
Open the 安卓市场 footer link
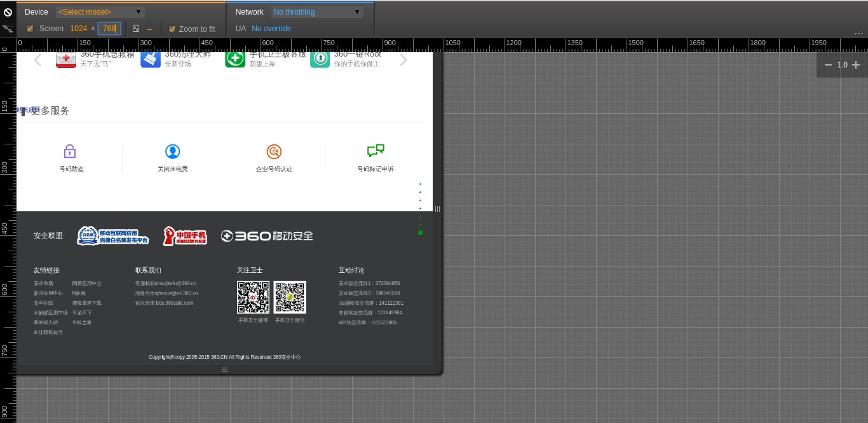pyautogui.click(x=44, y=284)
